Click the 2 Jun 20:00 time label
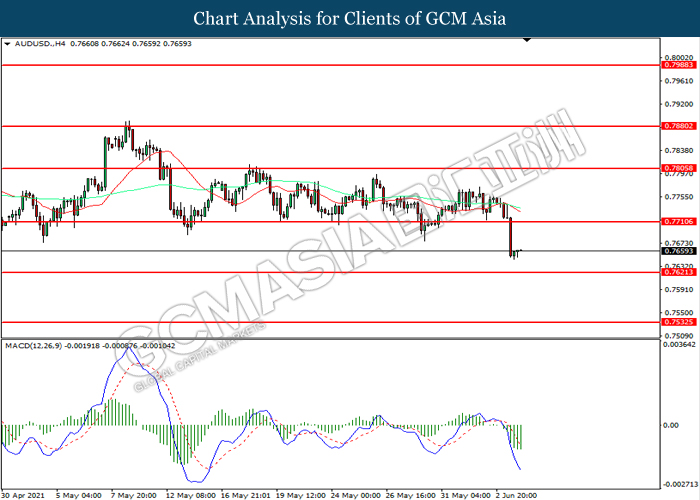 517,496
